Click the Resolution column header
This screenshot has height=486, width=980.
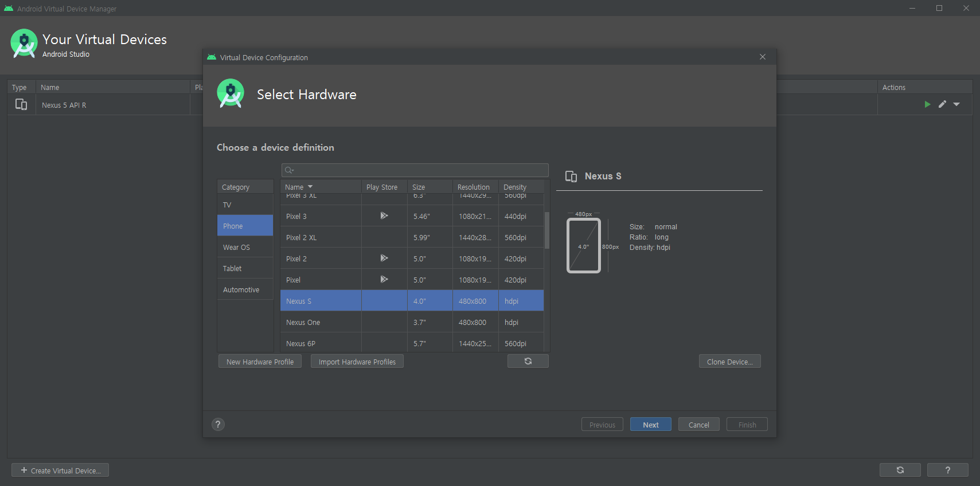click(475, 187)
